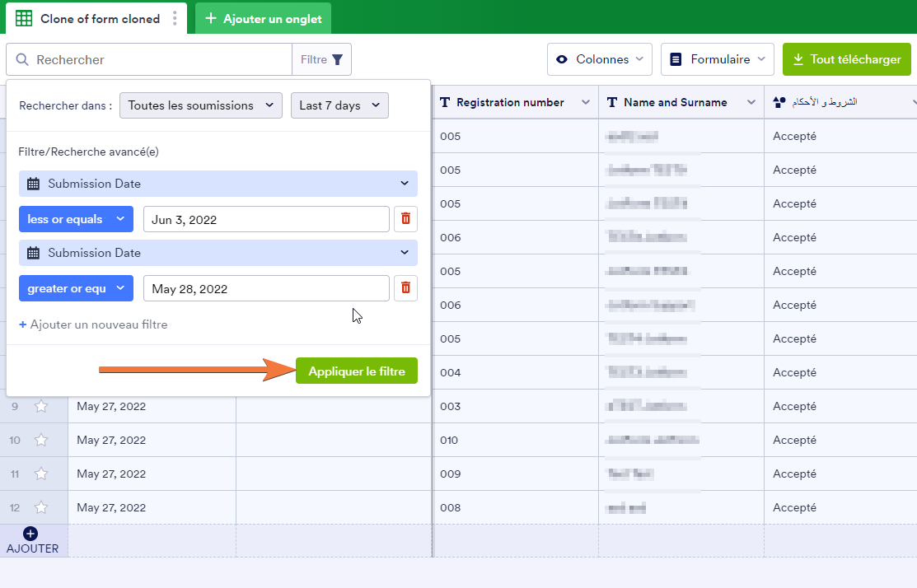Delete the less or equals filter row

[405, 219]
